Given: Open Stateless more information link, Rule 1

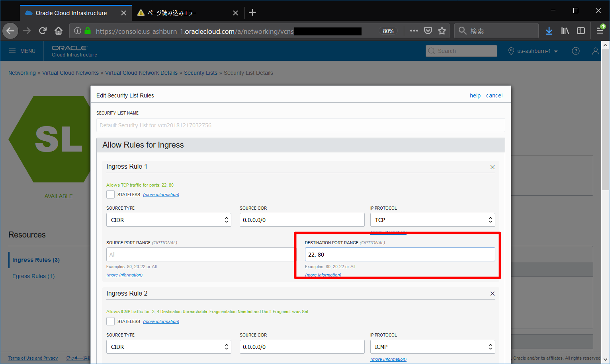Looking at the screenshot, I should tap(161, 195).
